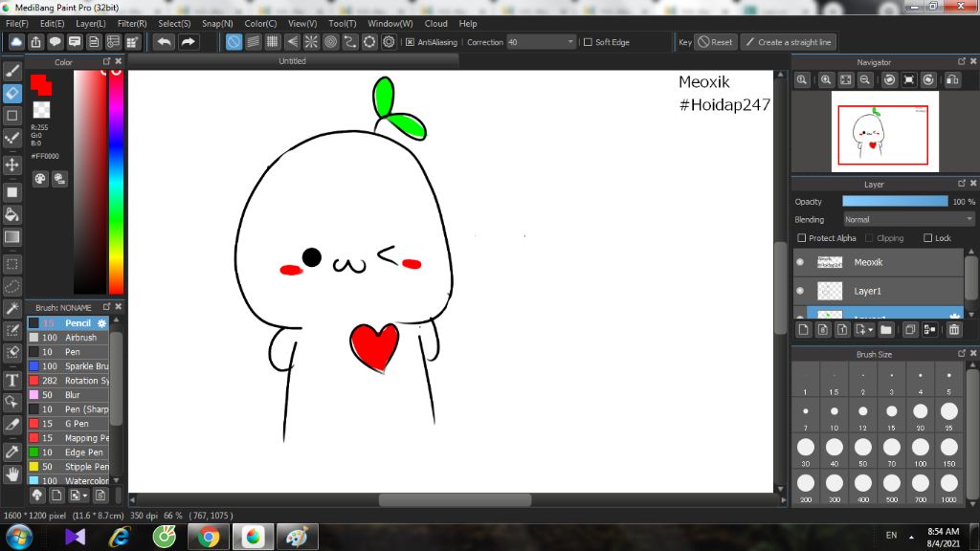Turn off snap with first snap icon
The width and height of the screenshot is (980, 551).
234,42
